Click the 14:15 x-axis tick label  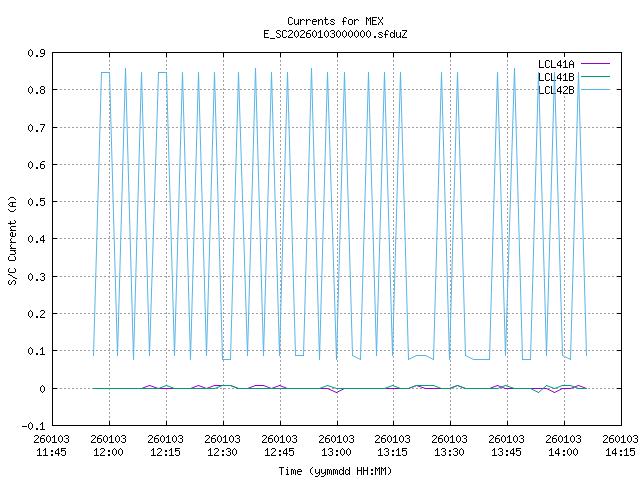(x=620, y=445)
